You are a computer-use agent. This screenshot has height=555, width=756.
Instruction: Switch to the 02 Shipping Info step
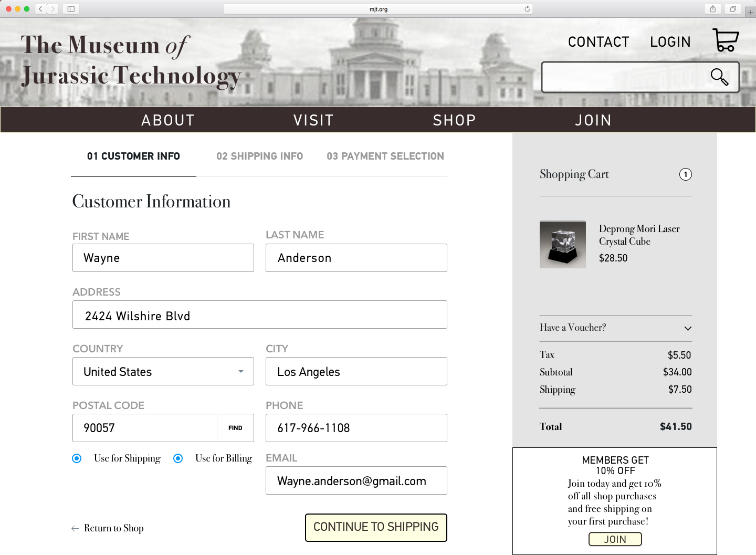pyautogui.click(x=260, y=156)
